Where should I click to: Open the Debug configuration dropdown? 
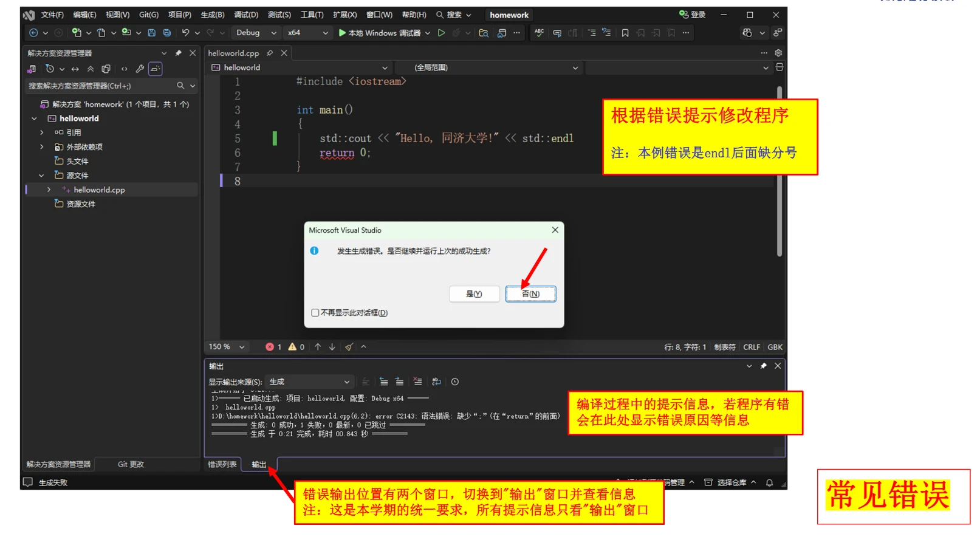(256, 33)
